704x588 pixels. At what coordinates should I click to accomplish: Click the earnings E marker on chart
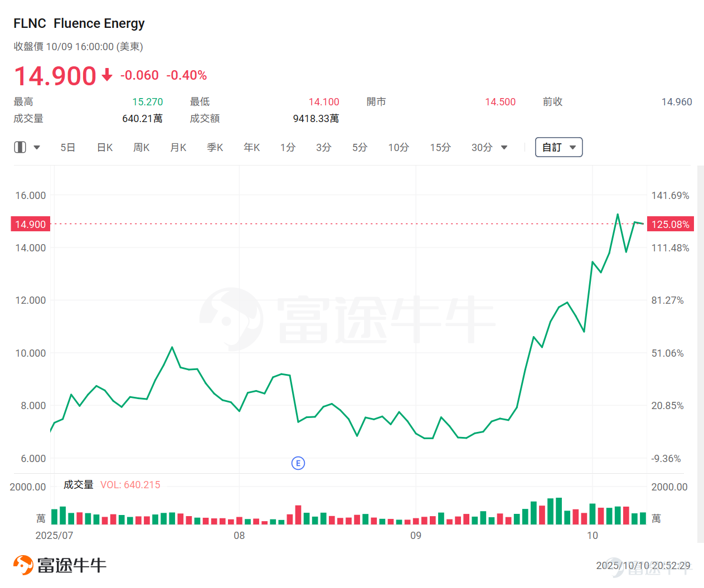pos(298,463)
